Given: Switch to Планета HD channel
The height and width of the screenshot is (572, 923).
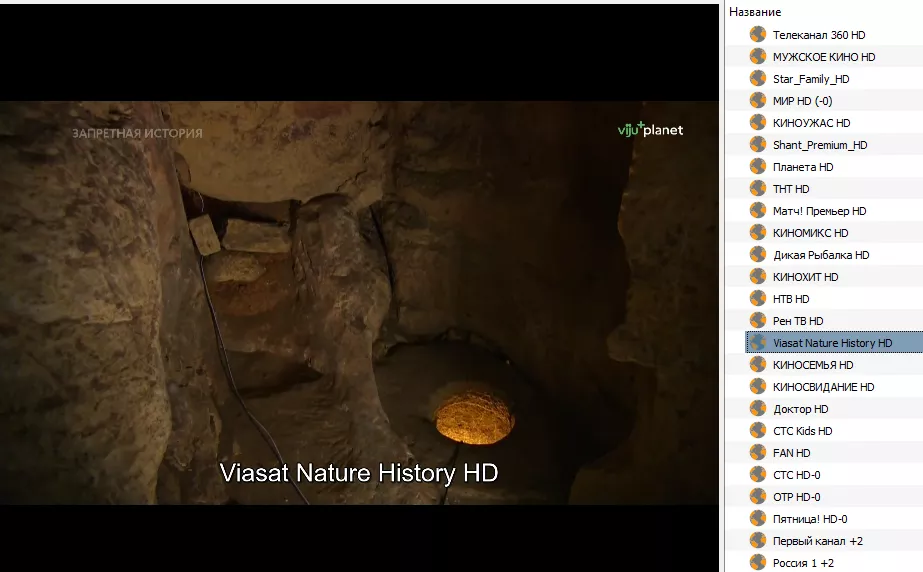Looking at the screenshot, I should click(x=803, y=167).
